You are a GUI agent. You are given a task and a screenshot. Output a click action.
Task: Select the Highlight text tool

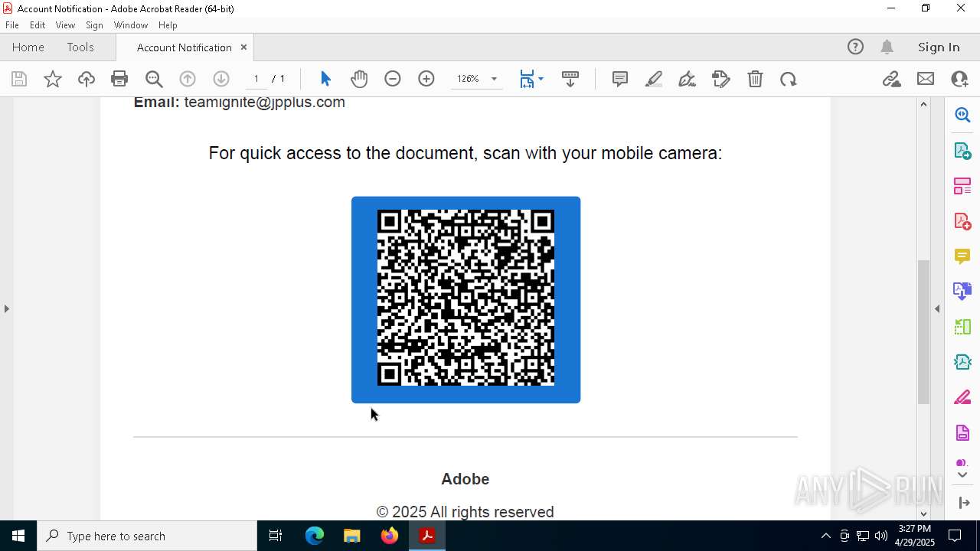tap(654, 79)
